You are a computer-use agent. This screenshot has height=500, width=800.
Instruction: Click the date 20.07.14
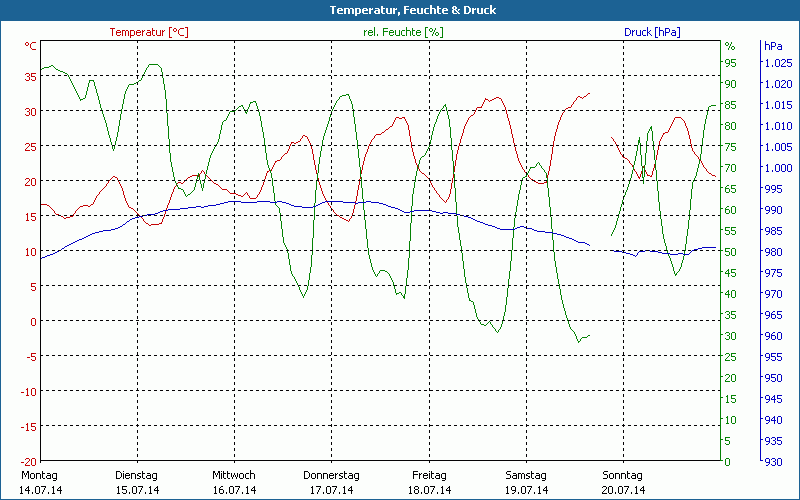pyautogui.click(x=623, y=490)
